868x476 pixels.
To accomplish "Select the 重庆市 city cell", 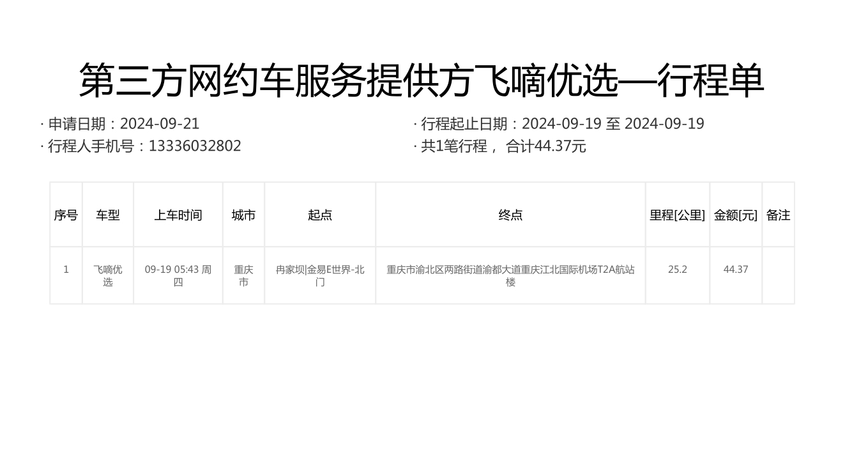I will tap(243, 275).
